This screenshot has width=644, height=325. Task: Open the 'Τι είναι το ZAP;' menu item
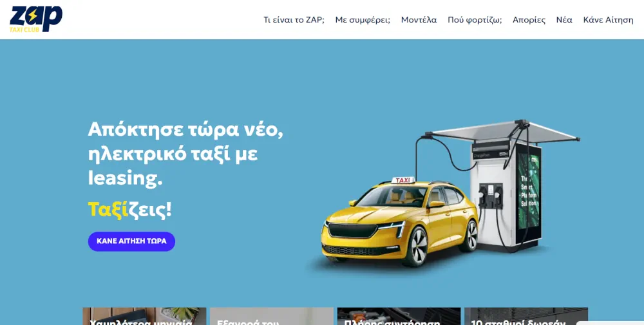coord(294,20)
